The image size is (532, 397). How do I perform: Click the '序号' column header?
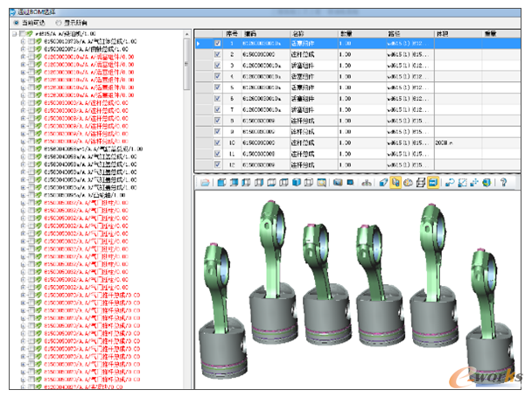tap(232, 32)
